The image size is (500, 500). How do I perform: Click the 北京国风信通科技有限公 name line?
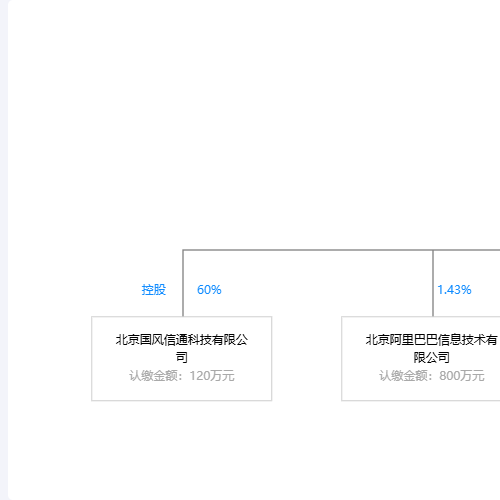pyautogui.click(x=182, y=340)
